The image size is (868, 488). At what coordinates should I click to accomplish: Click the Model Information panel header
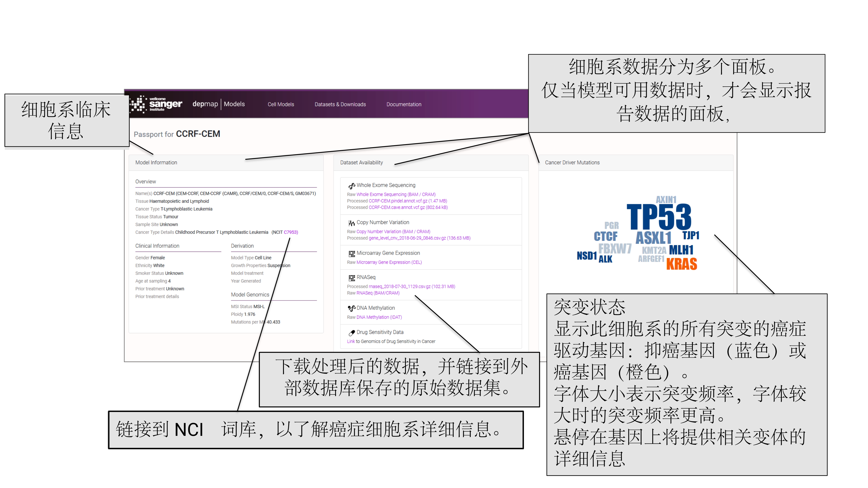pyautogui.click(x=226, y=162)
